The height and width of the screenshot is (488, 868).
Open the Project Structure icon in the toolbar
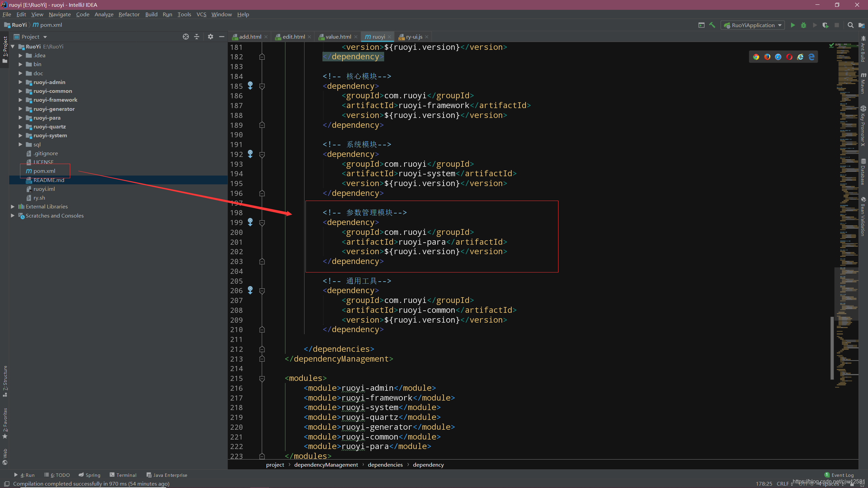[x=862, y=25]
